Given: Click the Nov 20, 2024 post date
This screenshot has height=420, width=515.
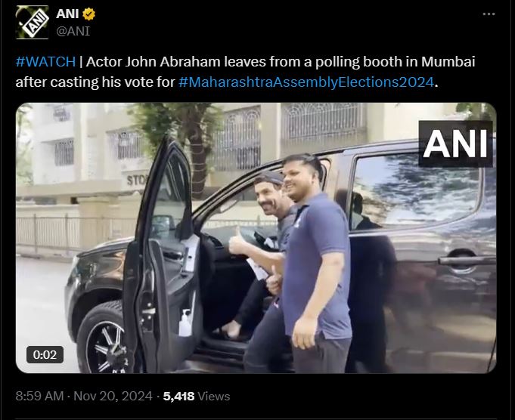Looking at the screenshot, I should tap(113, 396).
